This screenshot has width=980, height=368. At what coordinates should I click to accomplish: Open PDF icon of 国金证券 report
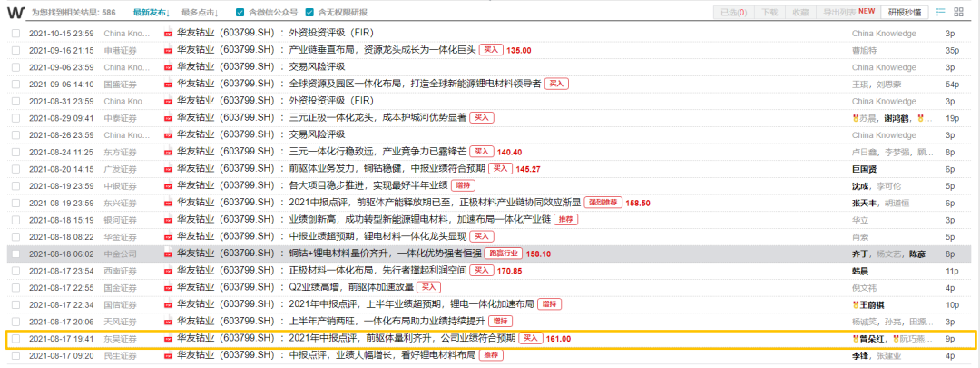168,288
